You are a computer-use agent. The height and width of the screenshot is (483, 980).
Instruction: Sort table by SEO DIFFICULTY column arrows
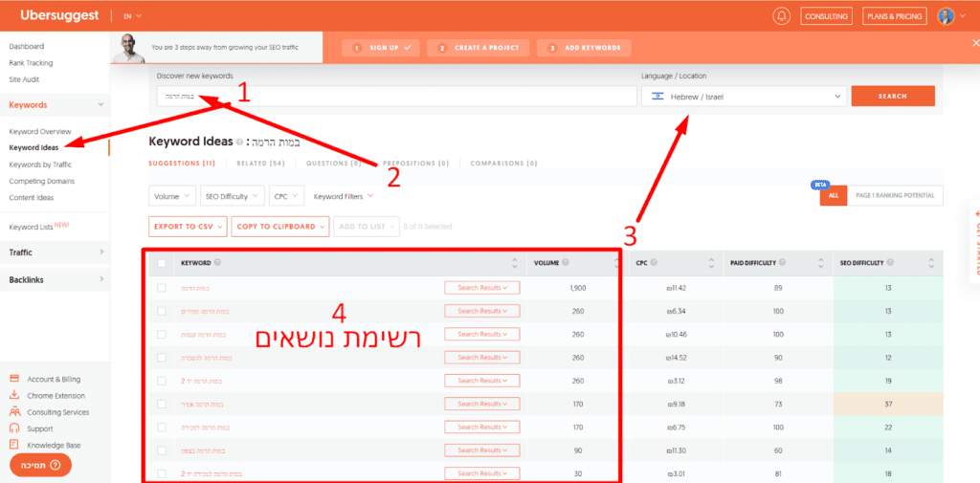pyautogui.click(x=931, y=263)
